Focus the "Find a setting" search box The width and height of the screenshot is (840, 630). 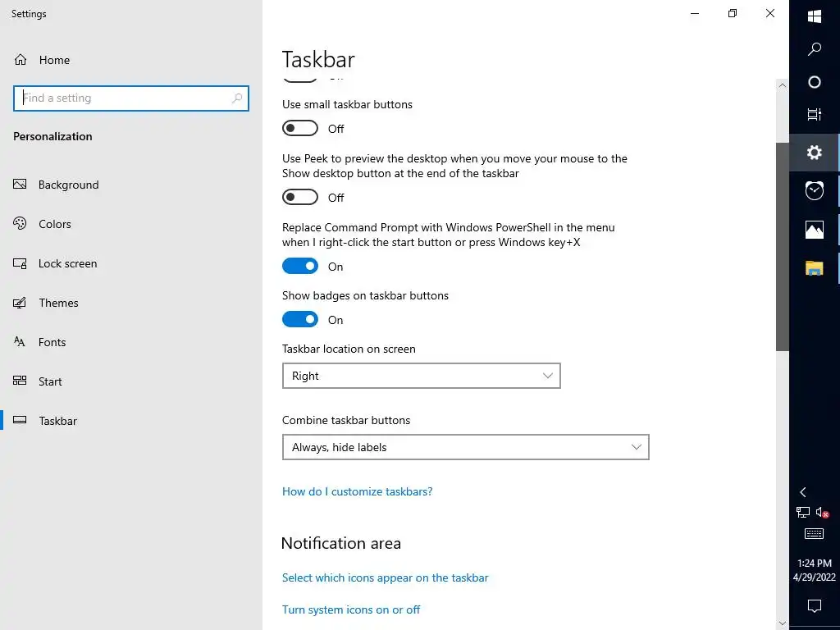(126, 98)
